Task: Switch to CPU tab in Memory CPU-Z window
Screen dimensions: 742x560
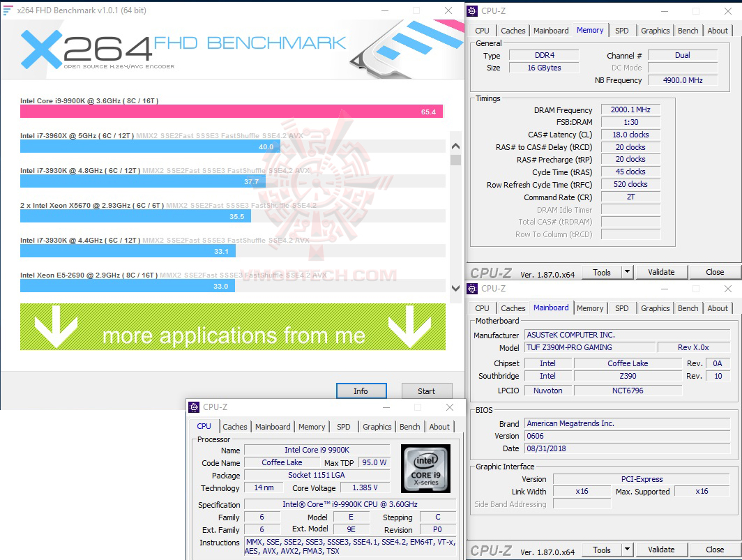Action: (482, 31)
